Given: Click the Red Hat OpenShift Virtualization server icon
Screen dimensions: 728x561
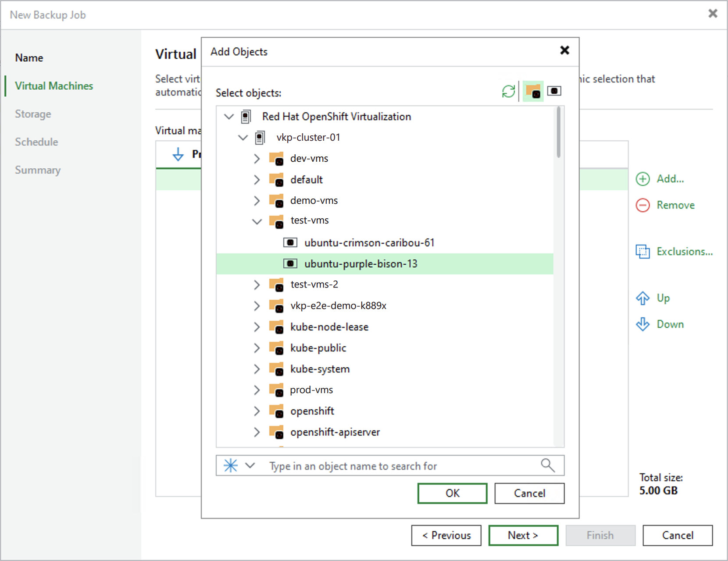Looking at the screenshot, I should (x=246, y=117).
